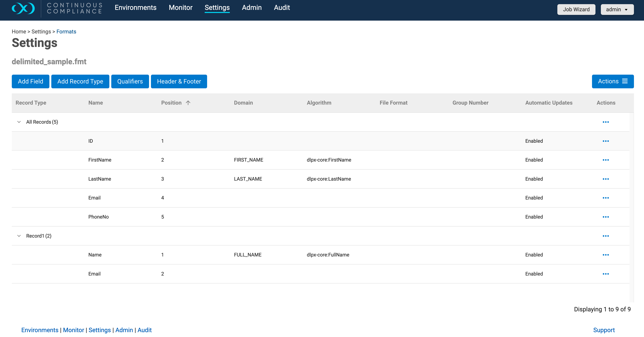Open actions menu for All Records row
The height and width of the screenshot is (337, 644).
pyautogui.click(x=606, y=122)
